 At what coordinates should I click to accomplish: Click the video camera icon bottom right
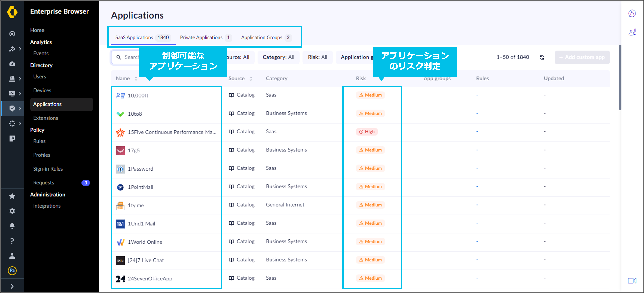pos(632,281)
